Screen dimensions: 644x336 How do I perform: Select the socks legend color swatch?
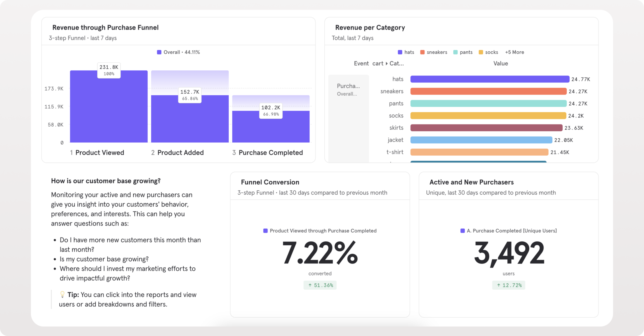[x=482, y=52]
